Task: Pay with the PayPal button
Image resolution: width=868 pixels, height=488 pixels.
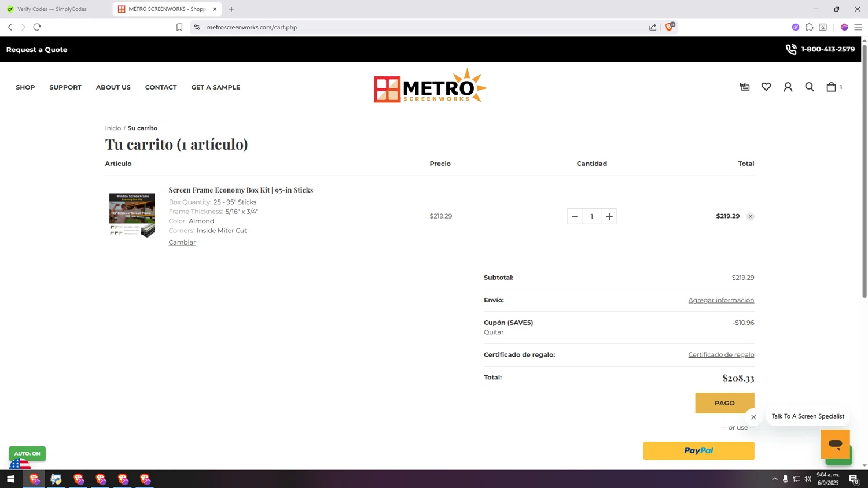Action: click(698, 451)
